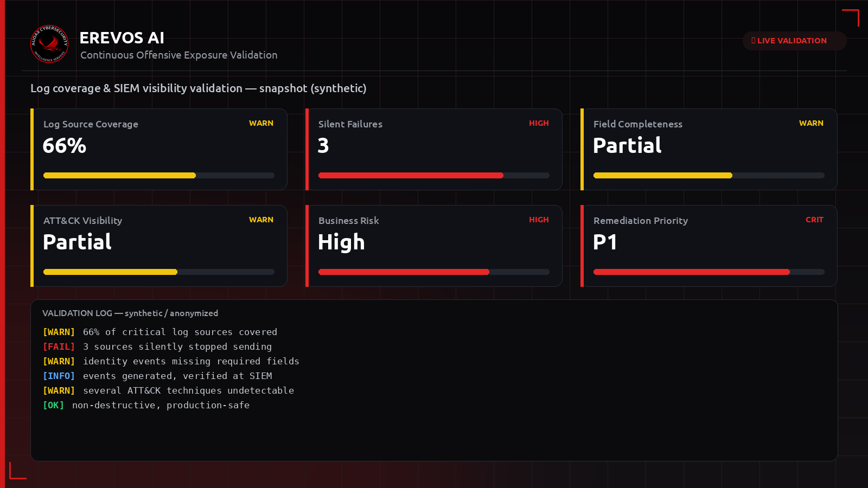The image size is (868, 488).
Task: Open the ATT&CK Visibility card label
Action: point(82,221)
